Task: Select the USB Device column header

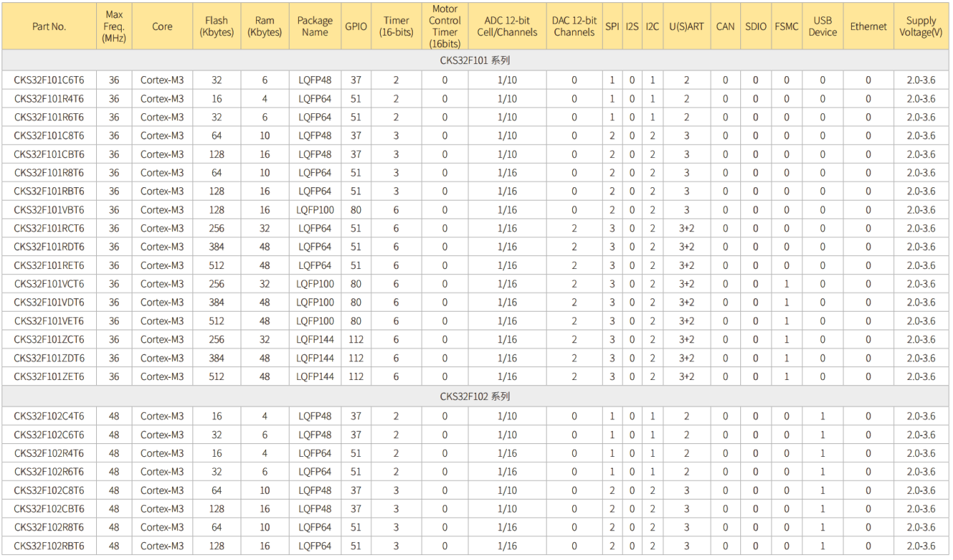Action: tap(822, 26)
